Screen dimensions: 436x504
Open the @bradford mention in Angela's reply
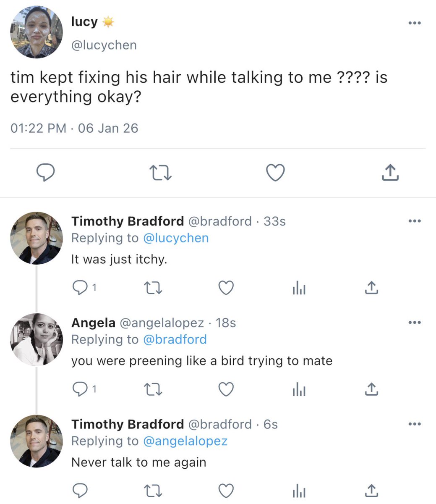[175, 339]
